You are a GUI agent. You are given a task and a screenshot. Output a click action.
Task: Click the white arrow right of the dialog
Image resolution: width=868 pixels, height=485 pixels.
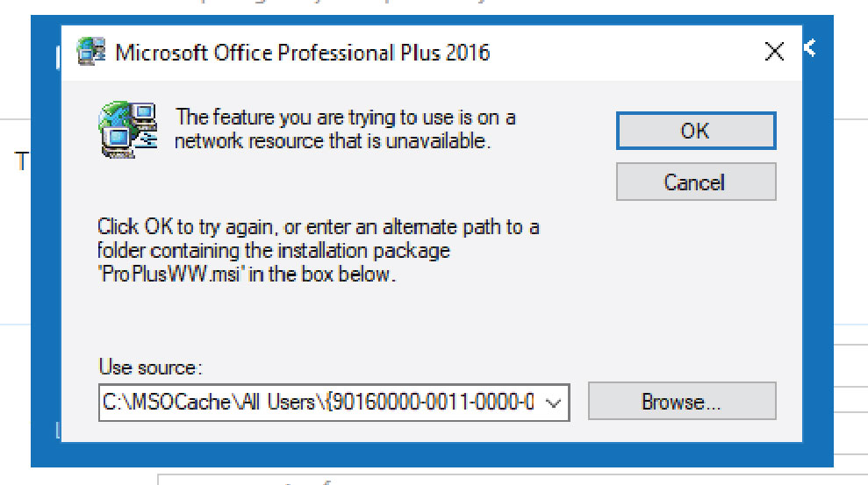[x=811, y=48]
